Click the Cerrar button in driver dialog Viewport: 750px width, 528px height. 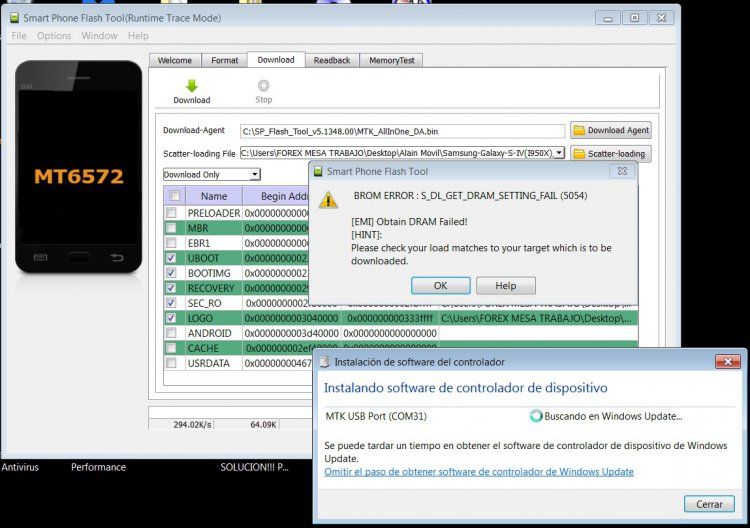[709, 504]
